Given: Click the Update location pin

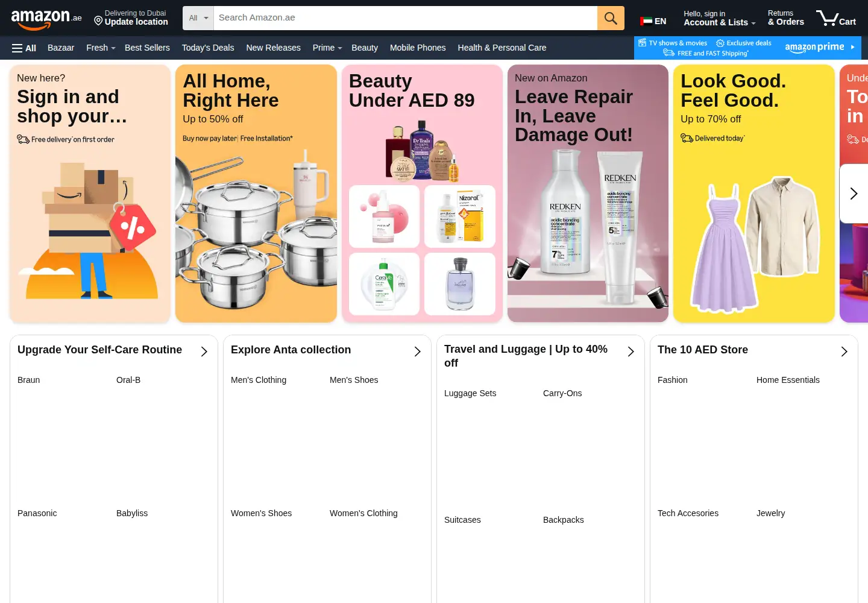Looking at the screenshot, I should [98, 21].
